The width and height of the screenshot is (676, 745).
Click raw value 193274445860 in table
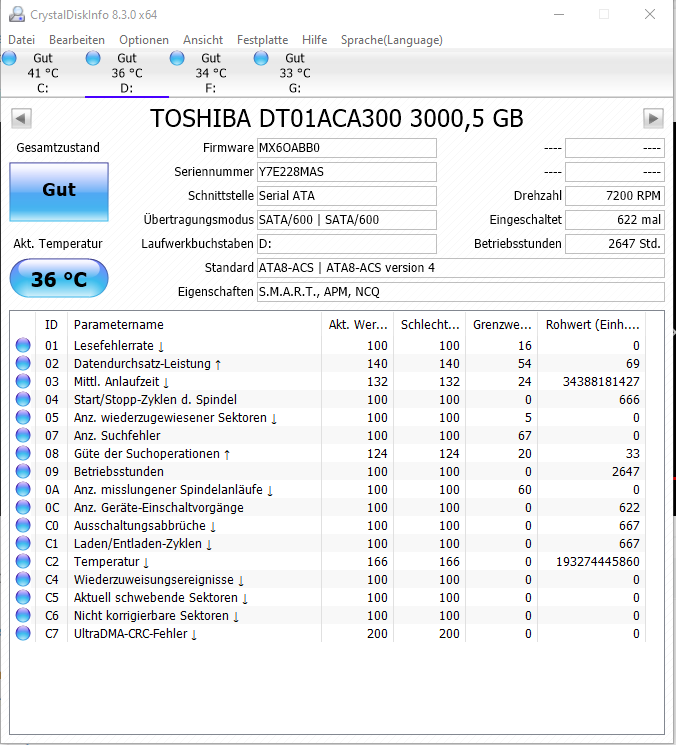point(598,562)
